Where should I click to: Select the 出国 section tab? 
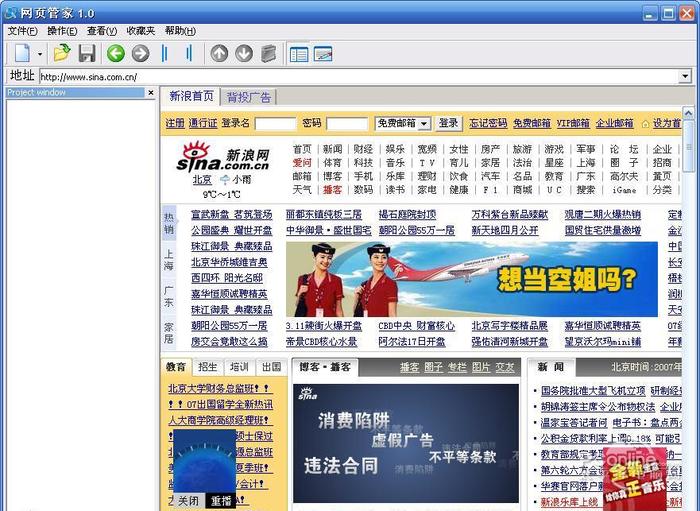click(271, 367)
